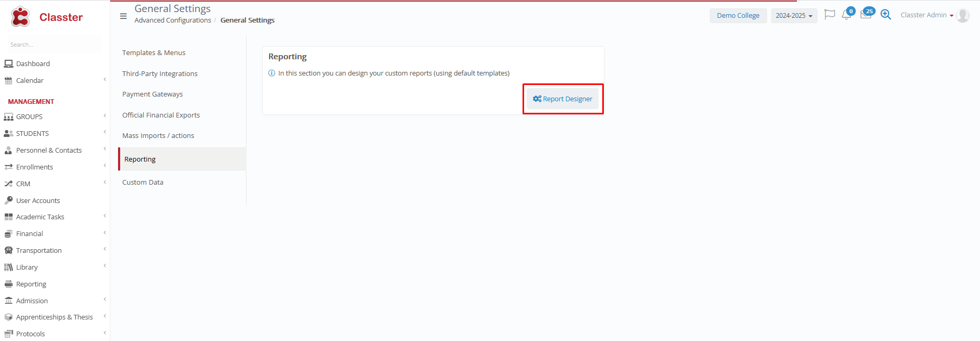The width and height of the screenshot is (980, 341).
Task: Click the magnifier zoom search icon
Action: click(x=886, y=15)
